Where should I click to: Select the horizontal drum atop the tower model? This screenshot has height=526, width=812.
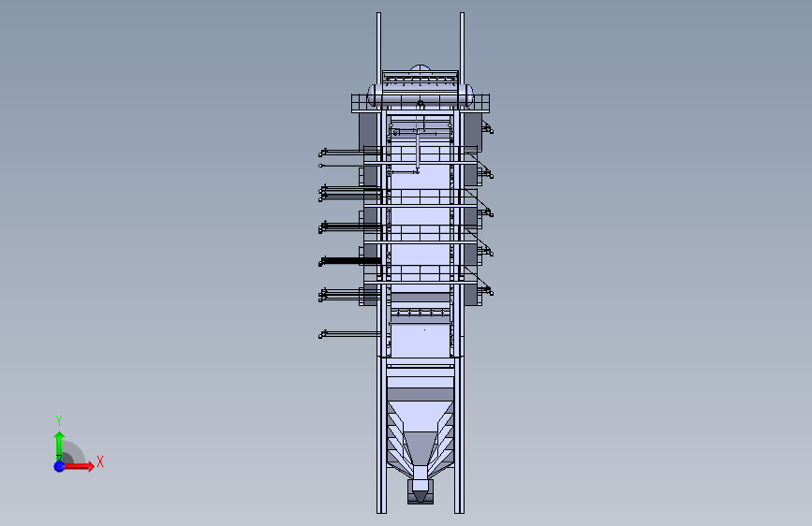[420, 95]
